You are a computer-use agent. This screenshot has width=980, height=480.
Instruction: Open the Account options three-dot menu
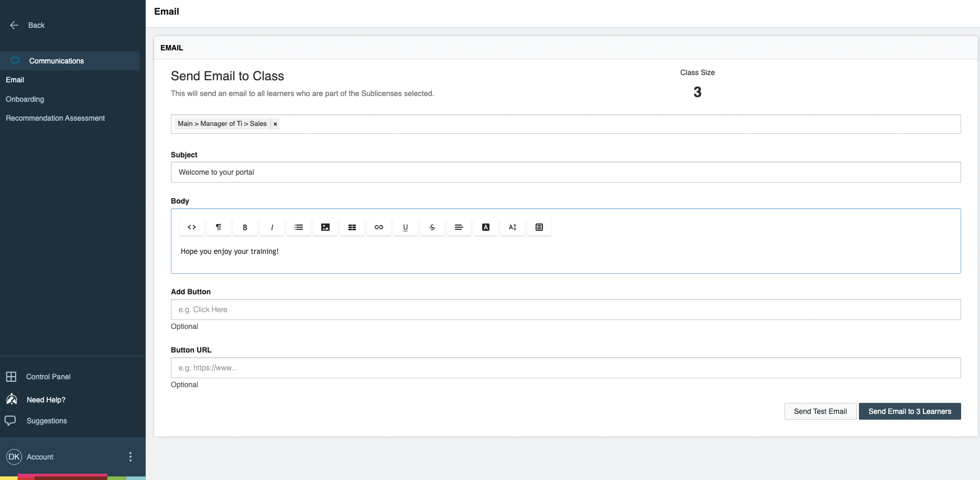coord(130,456)
